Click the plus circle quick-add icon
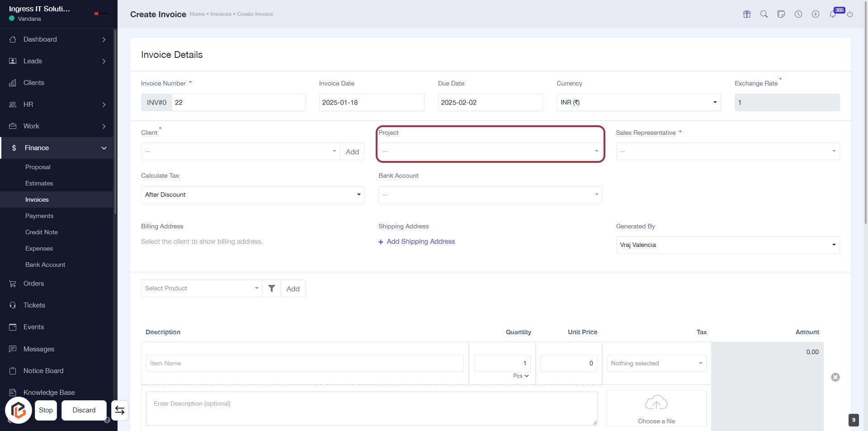868x431 pixels. click(x=816, y=14)
